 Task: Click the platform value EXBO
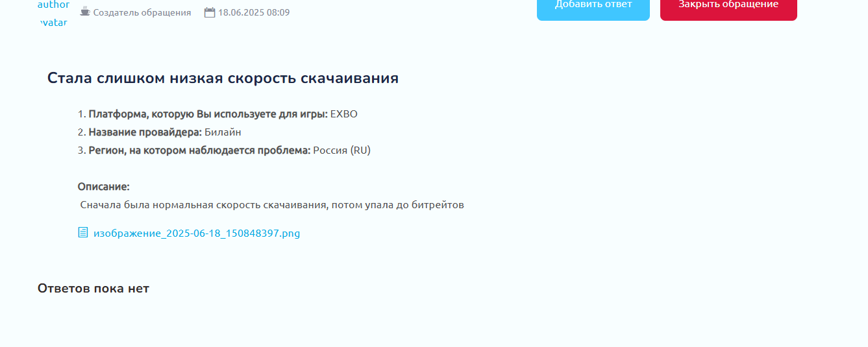click(x=344, y=114)
